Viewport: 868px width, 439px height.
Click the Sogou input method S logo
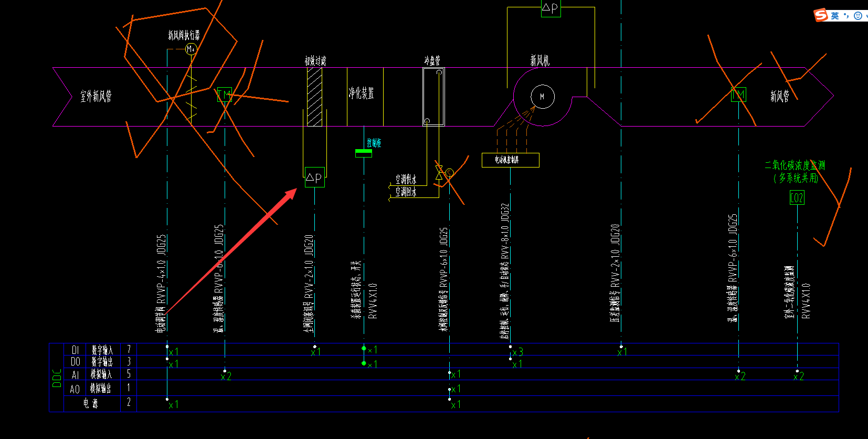(x=821, y=15)
